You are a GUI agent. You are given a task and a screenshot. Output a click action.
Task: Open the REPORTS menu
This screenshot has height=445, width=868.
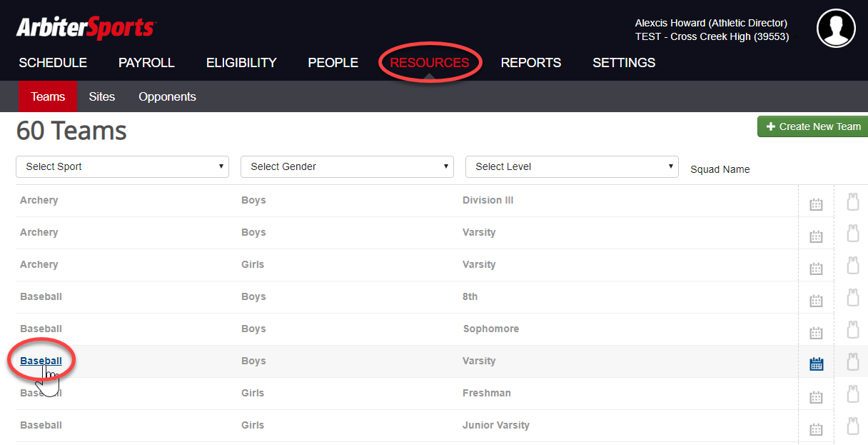[x=531, y=63]
